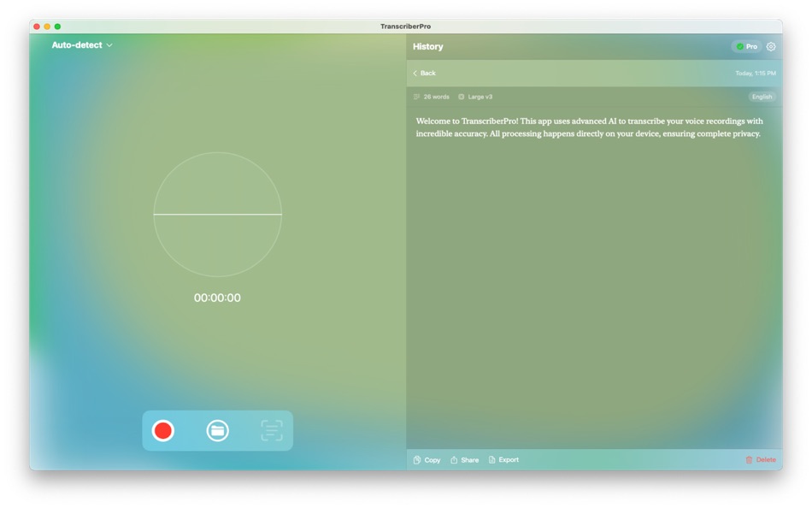This screenshot has width=812, height=508.
Task: Copy the transcript using the Copy icon
Action: coord(426,459)
